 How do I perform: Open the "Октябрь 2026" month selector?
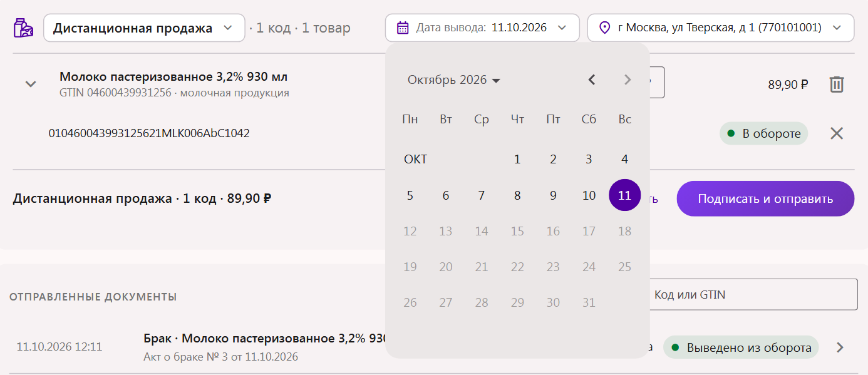[x=454, y=80]
